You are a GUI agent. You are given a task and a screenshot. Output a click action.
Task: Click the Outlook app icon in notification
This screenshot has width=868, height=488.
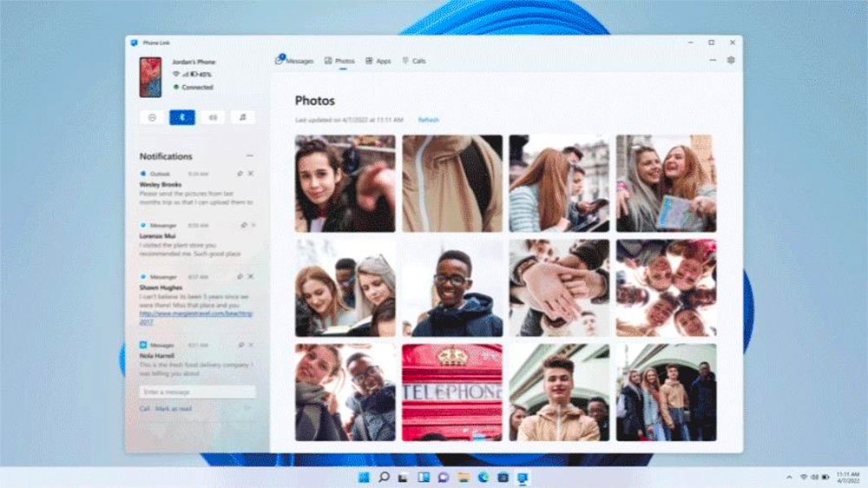(x=143, y=174)
